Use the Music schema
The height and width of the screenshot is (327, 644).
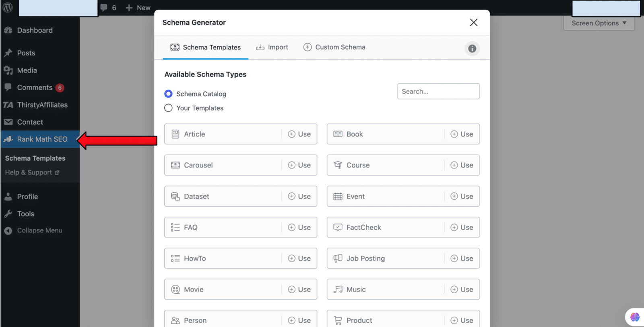[462, 290]
